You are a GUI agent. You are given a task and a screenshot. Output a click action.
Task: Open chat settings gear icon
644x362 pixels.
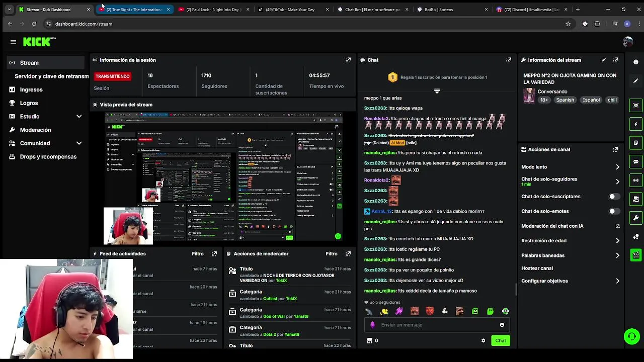pyautogui.click(x=484, y=341)
